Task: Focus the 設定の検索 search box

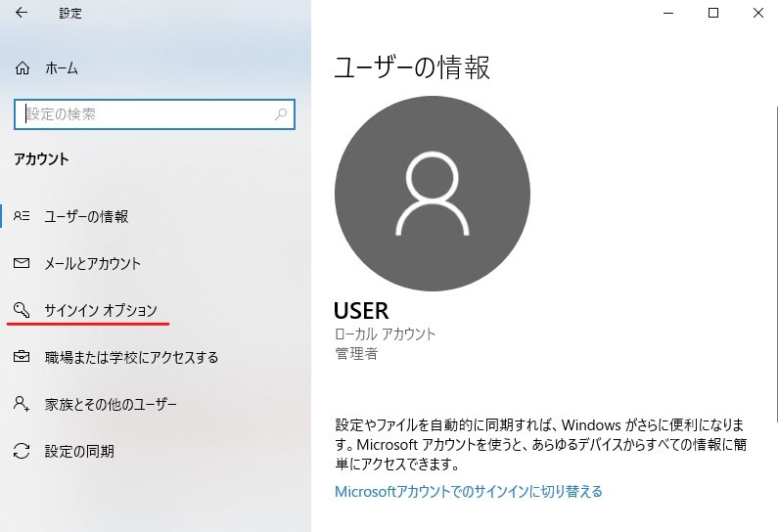Action: [x=155, y=114]
